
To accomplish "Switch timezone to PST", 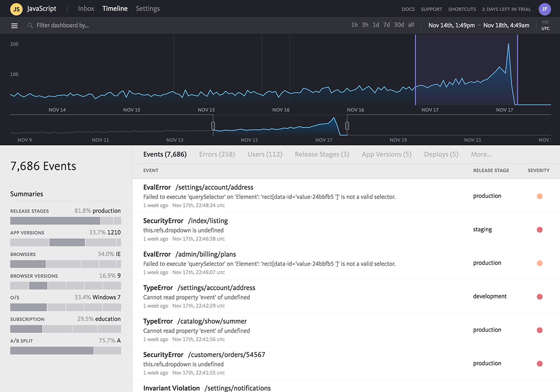I will pyautogui.click(x=545, y=22).
